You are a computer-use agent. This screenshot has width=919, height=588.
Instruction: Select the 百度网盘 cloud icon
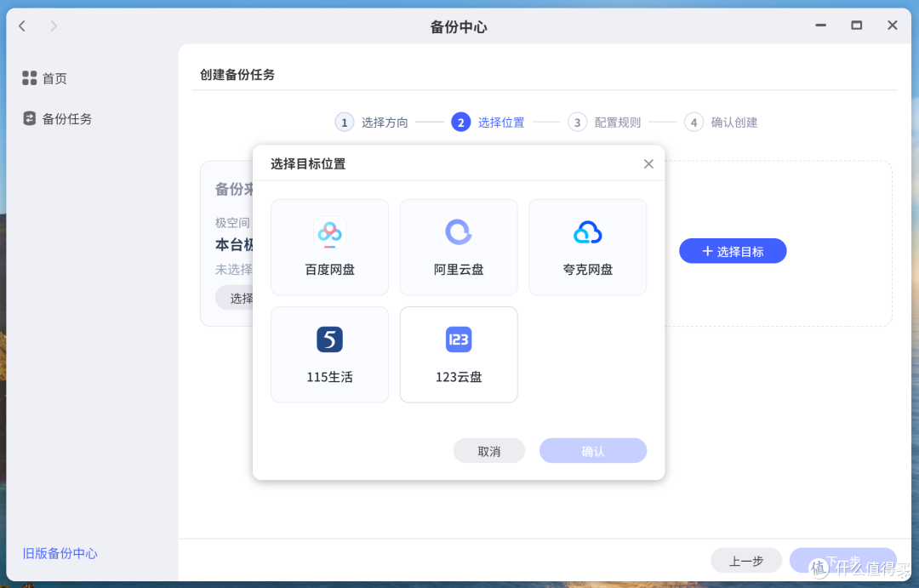tap(329, 232)
